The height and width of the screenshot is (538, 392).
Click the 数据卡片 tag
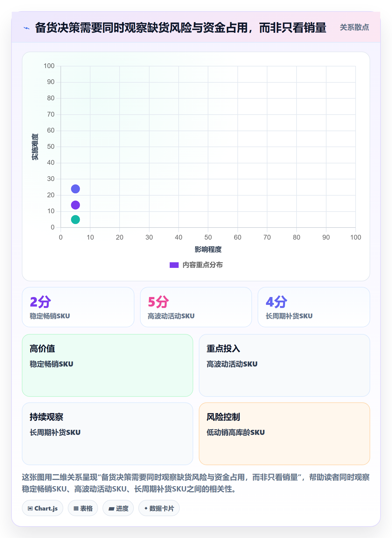pos(159,508)
